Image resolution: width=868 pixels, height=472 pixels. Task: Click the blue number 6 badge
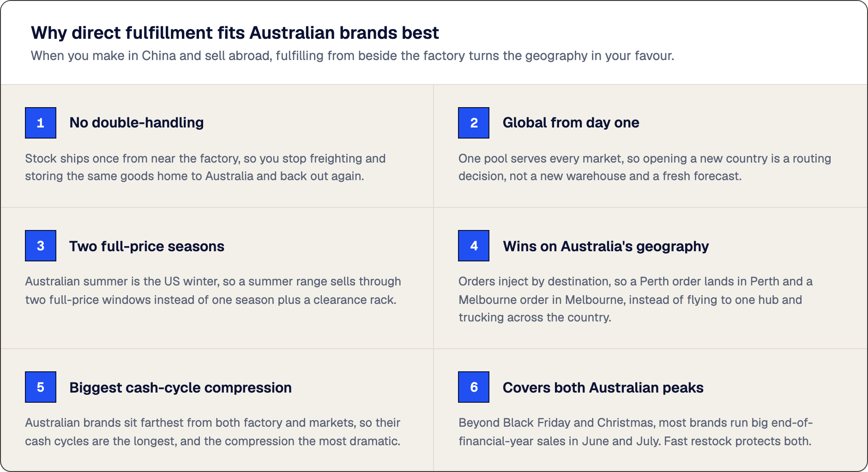click(x=474, y=387)
